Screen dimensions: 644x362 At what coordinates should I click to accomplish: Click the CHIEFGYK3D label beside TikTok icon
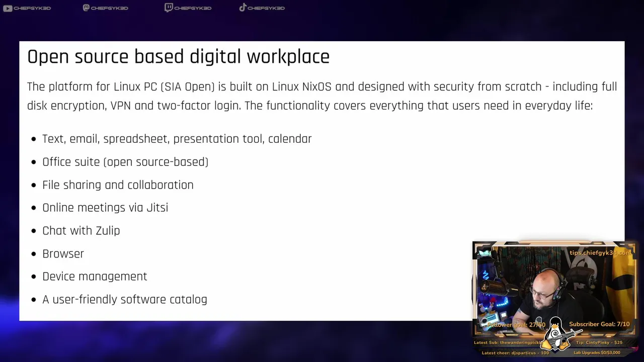click(x=266, y=8)
